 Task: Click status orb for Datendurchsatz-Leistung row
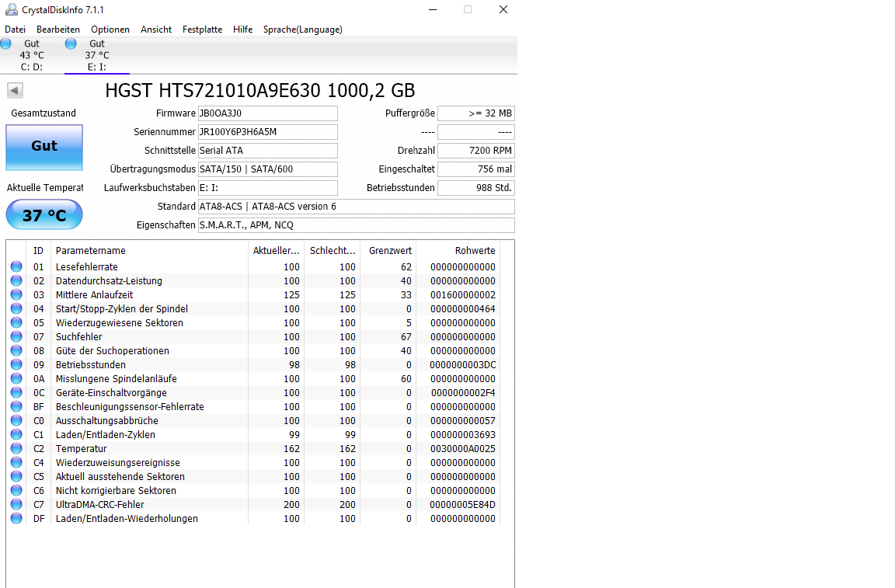(16, 281)
